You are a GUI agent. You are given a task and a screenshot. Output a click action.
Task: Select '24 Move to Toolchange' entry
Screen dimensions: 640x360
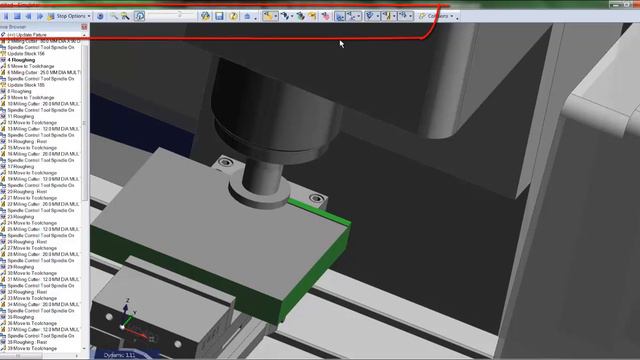coord(32,223)
